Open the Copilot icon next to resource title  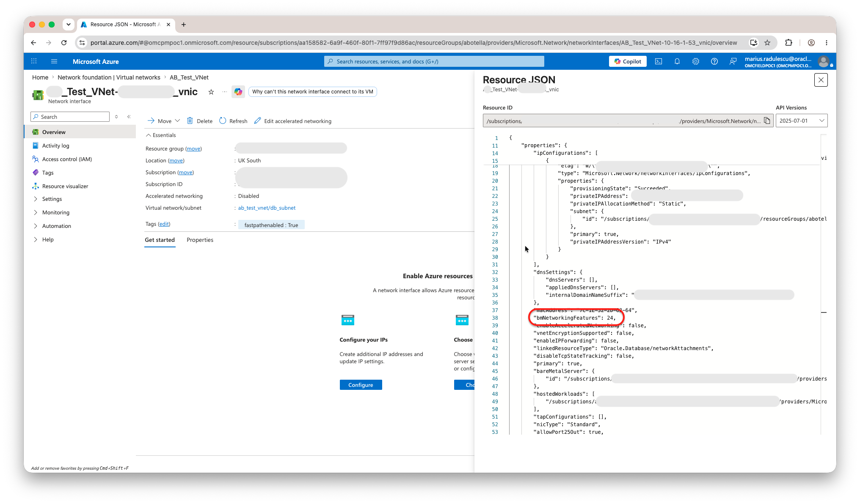point(238,92)
